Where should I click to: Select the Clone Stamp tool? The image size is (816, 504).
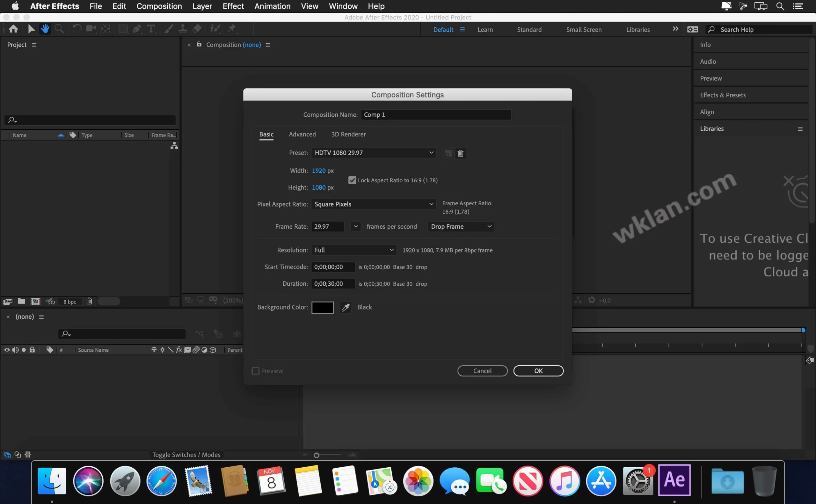coord(183,29)
